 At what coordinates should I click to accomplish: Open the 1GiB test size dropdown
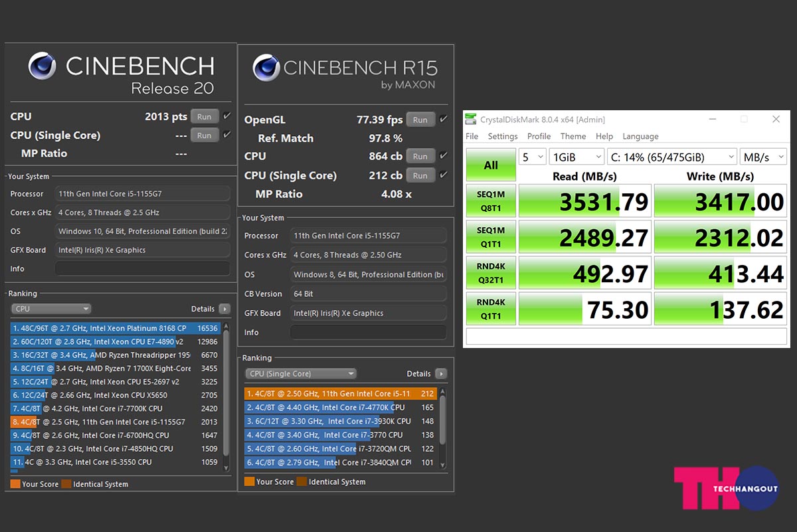(576, 157)
